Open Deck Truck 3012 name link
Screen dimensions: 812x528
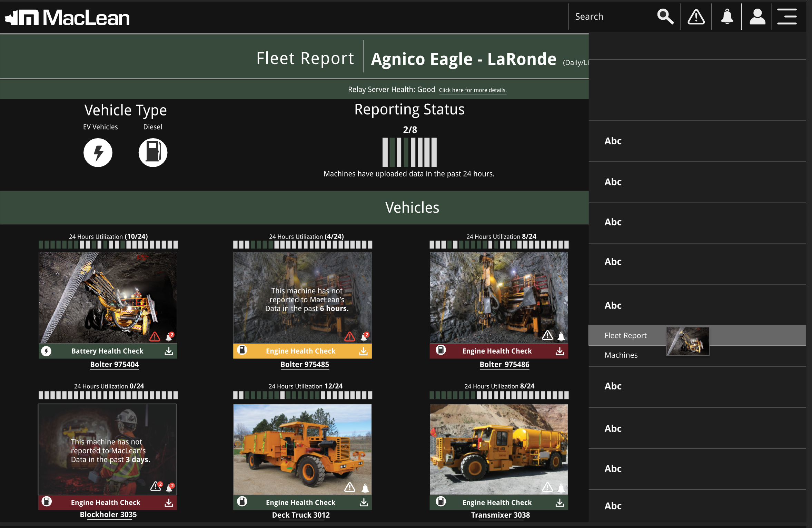pyautogui.click(x=301, y=515)
